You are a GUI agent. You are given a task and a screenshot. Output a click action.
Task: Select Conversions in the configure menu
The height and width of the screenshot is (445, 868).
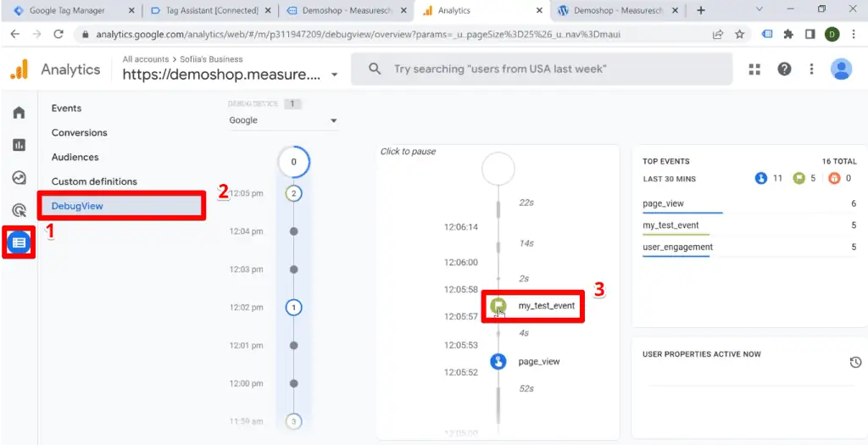(79, 133)
